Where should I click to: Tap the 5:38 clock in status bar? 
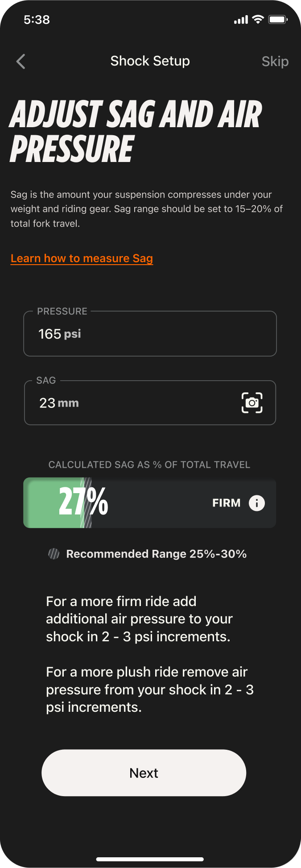click(x=37, y=20)
